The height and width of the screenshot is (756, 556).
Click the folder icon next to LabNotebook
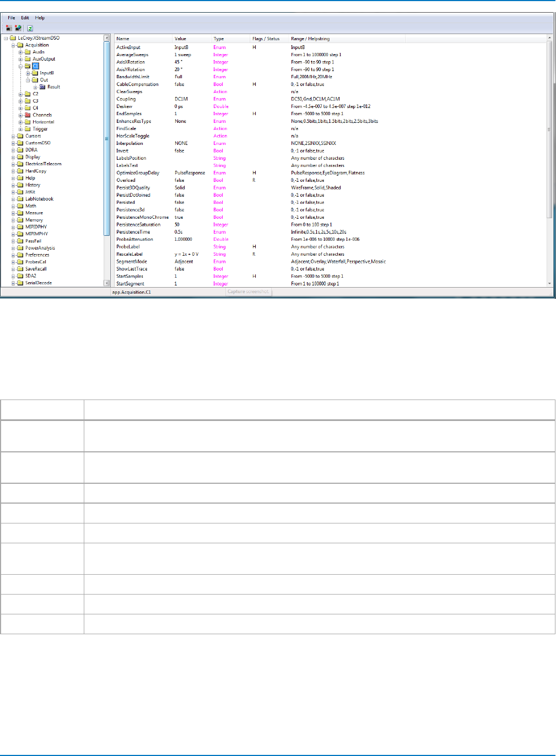point(20,199)
